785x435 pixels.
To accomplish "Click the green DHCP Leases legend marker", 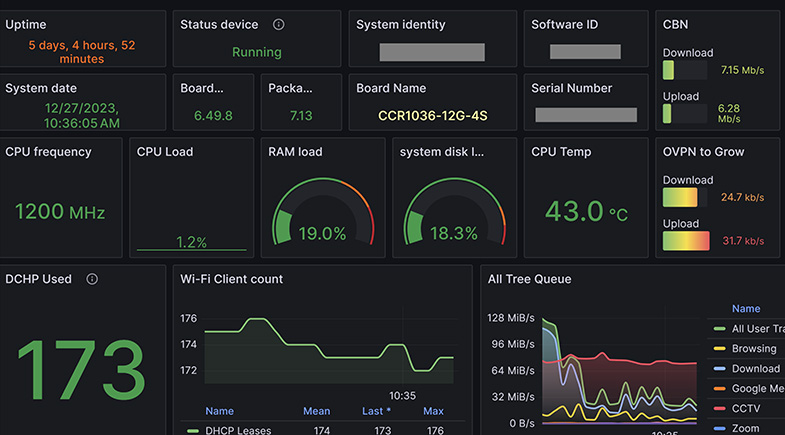I will (x=193, y=430).
